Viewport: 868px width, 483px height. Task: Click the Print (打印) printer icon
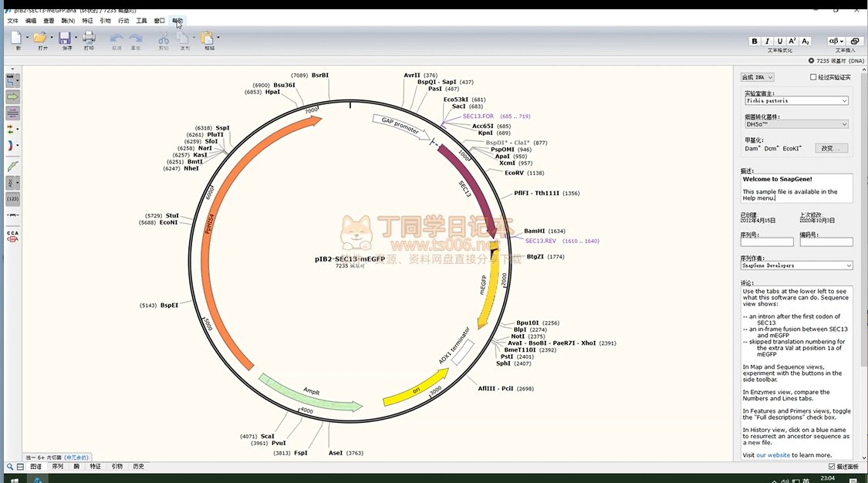[x=89, y=38]
